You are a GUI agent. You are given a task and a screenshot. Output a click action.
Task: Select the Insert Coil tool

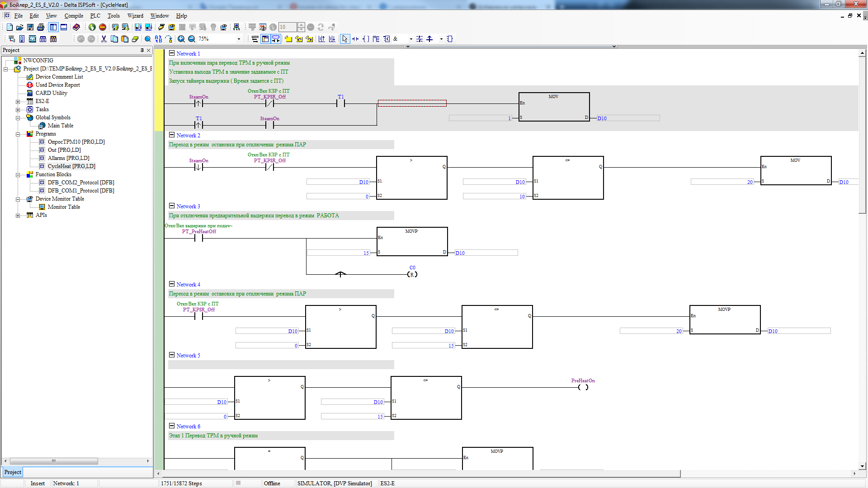tap(366, 39)
